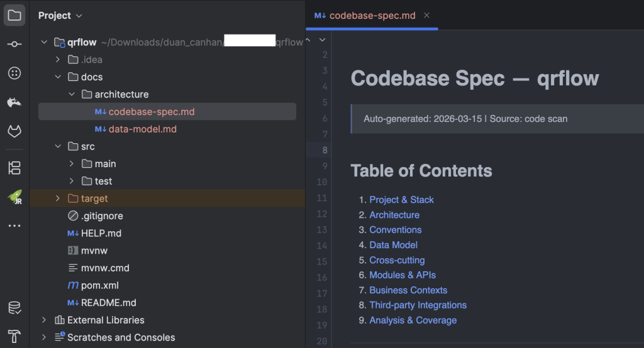Click the Third-party Integrations link

(418, 305)
